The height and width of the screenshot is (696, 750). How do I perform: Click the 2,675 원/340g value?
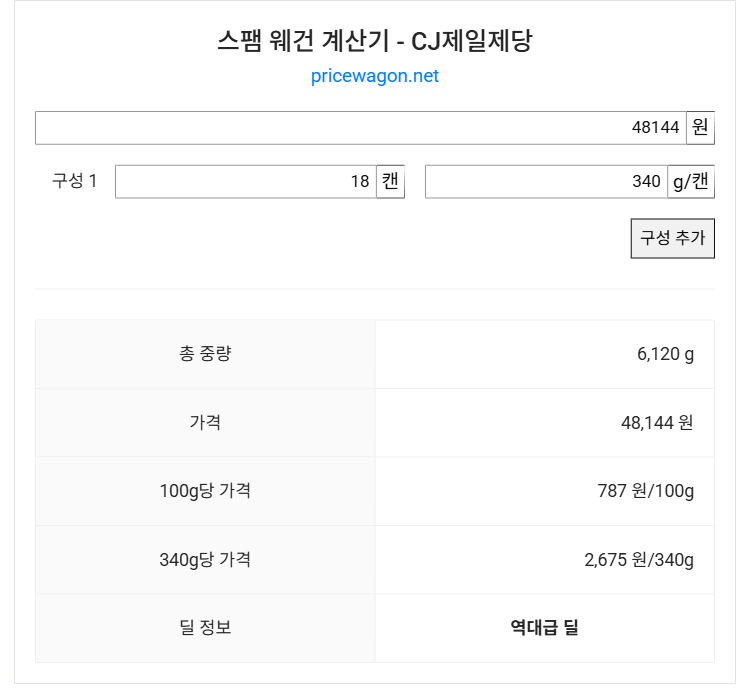[639, 559]
